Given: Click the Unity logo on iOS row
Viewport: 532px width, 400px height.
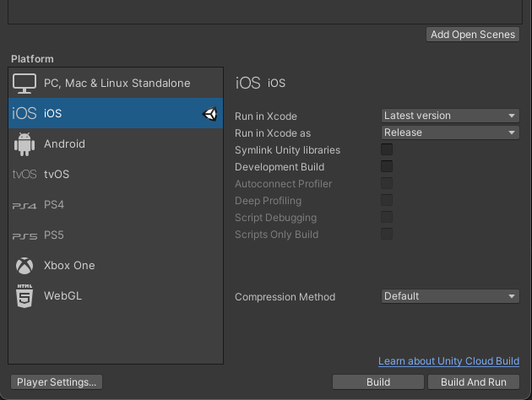Looking at the screenshot, I should 210,114.
